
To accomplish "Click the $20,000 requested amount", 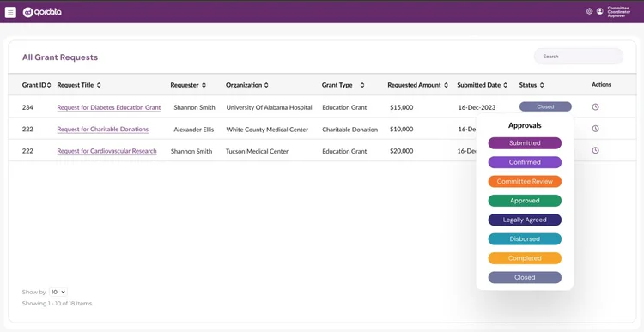I will (x=402, y=151).
